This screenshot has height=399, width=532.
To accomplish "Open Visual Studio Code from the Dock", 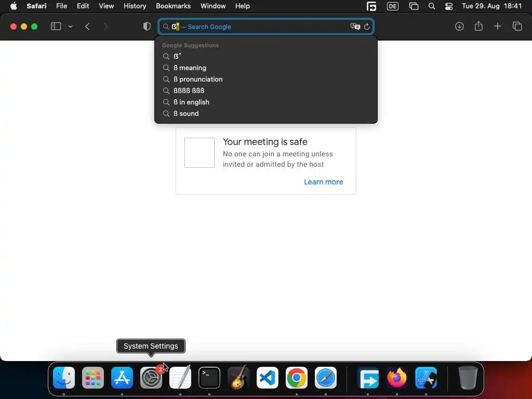I will point(268,378).
